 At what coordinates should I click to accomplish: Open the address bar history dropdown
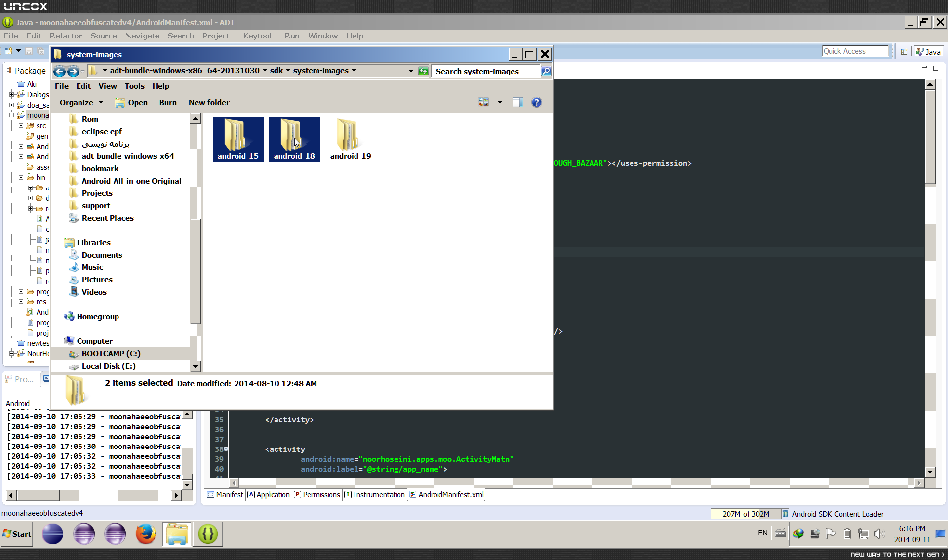(411, 71)
